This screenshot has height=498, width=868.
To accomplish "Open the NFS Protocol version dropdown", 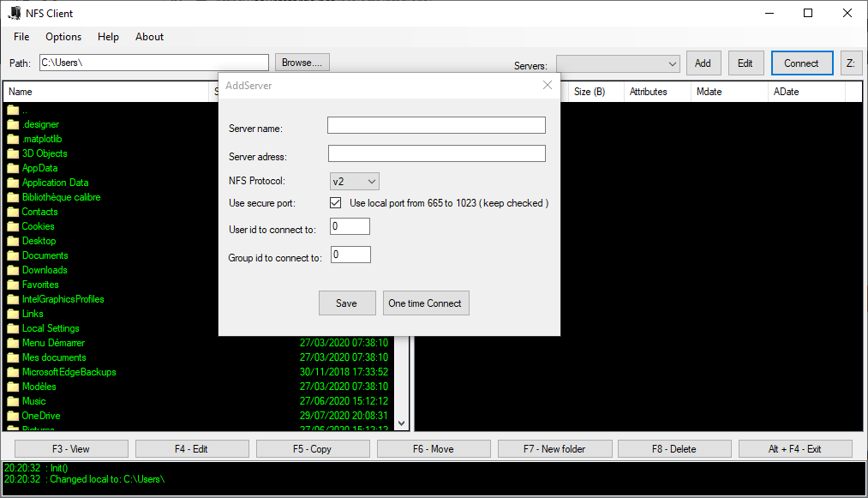I will tap(355, 181).
